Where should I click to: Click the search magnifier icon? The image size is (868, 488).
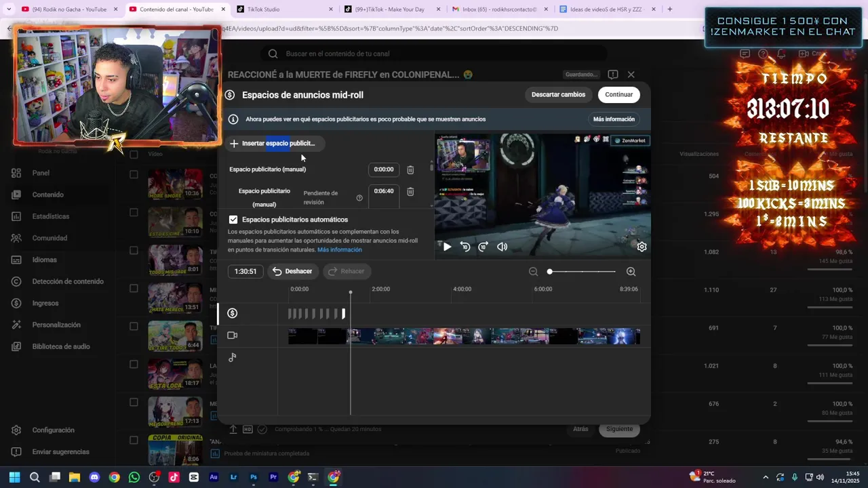pyautogui.click(x=273, y=54)
